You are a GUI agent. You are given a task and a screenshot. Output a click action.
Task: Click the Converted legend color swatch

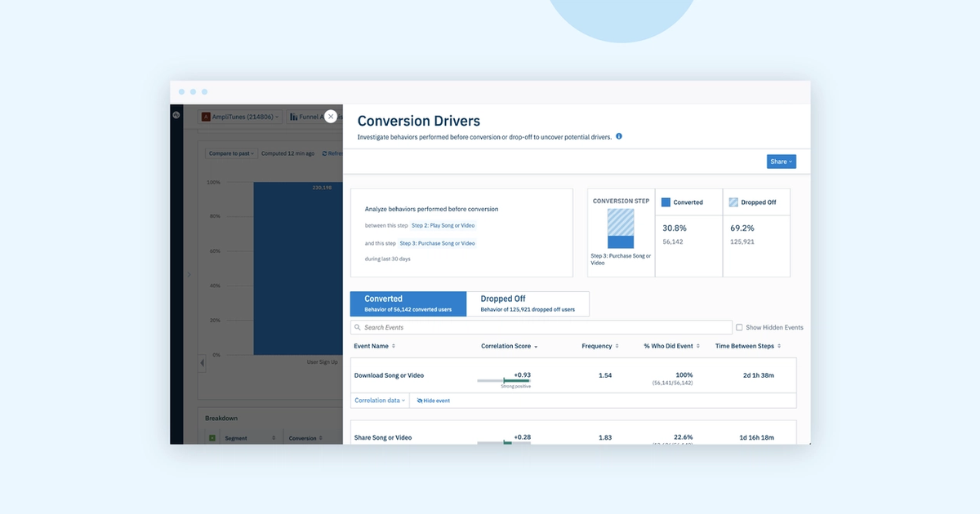666,202
